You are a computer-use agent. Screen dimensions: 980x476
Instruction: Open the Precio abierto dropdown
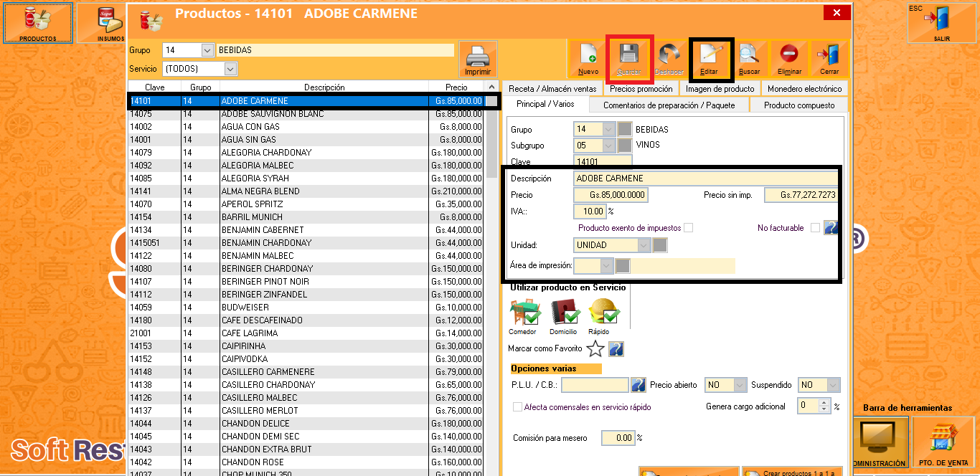coord(740,385)
